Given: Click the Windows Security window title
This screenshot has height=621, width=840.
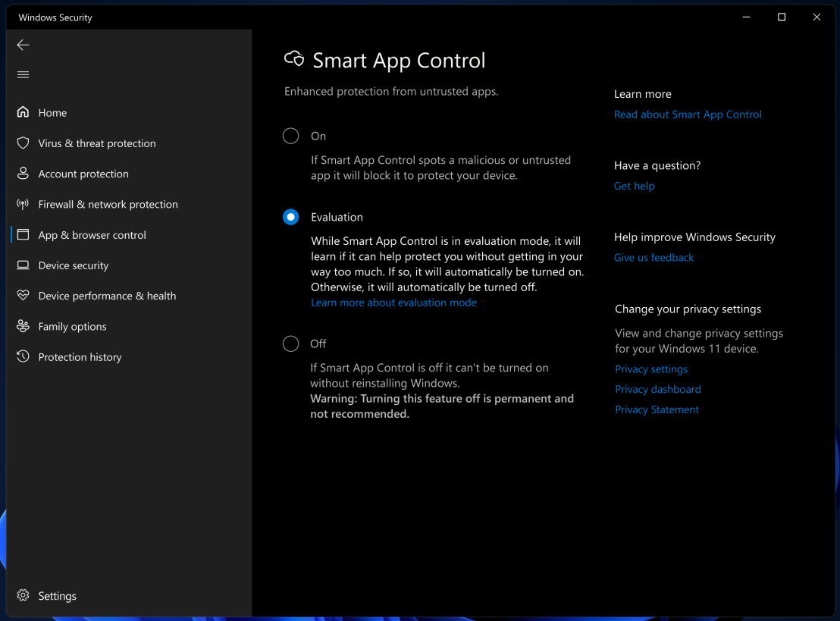Looking at the screenshot, I should tap(55, 17).
